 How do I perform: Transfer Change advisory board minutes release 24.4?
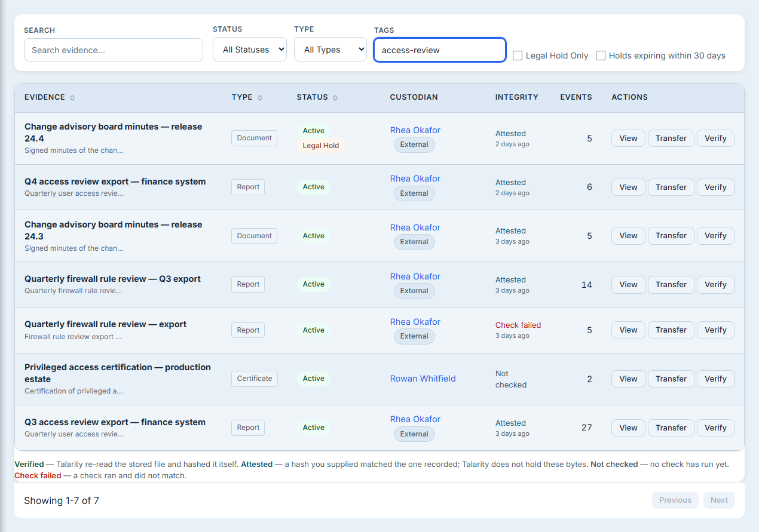(671, 138)
